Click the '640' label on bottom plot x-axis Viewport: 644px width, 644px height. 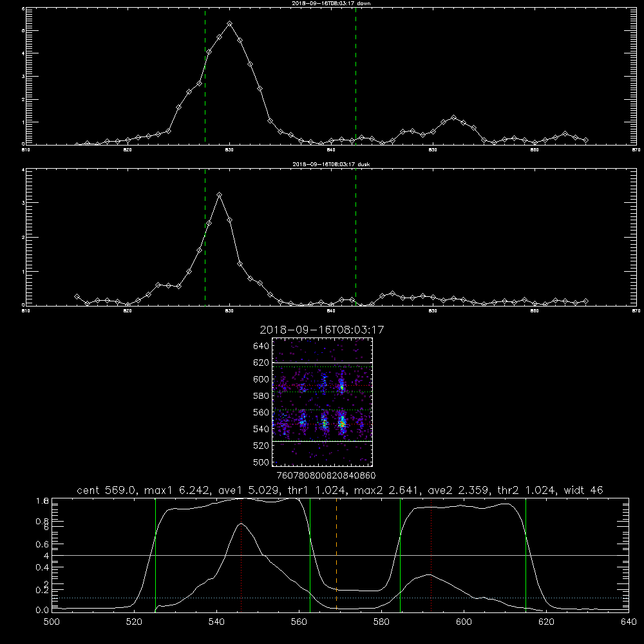(629, 622)
